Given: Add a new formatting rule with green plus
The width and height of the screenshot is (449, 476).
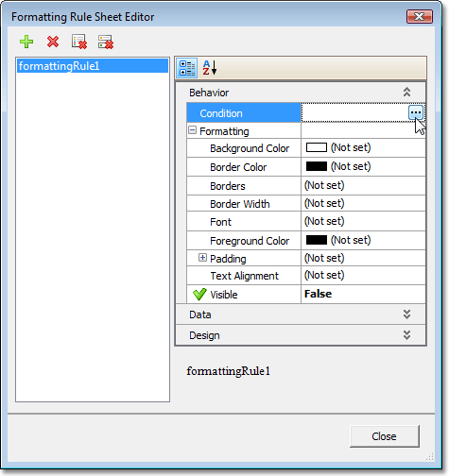Looking at the screenshot, I should click(x=26, y=42).
